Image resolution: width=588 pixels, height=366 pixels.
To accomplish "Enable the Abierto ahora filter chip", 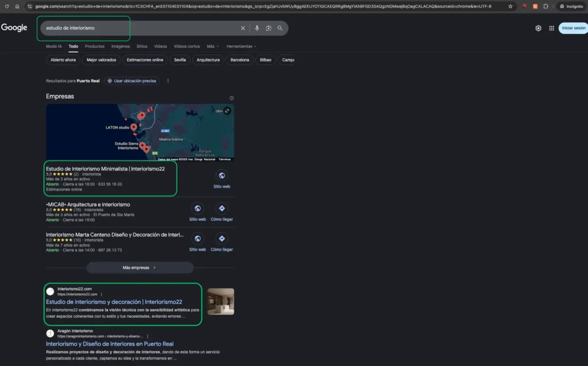I will (x=63, y=60).
